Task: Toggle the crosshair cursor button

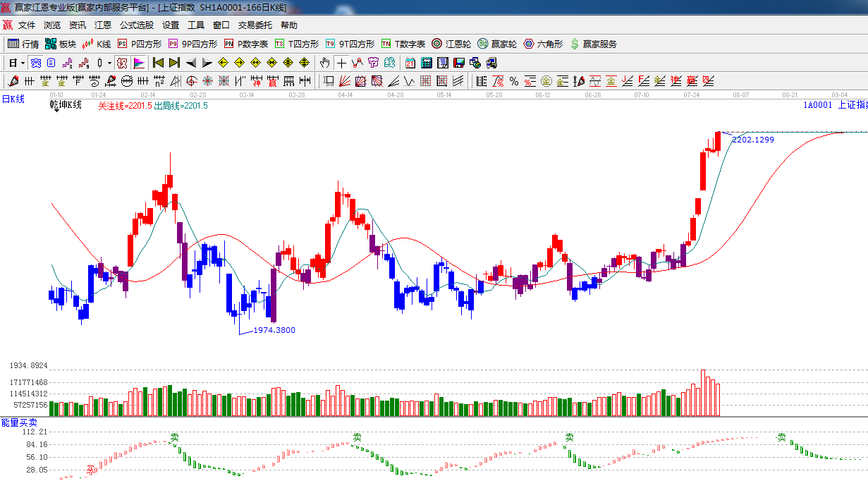Action: click(341, 63)
